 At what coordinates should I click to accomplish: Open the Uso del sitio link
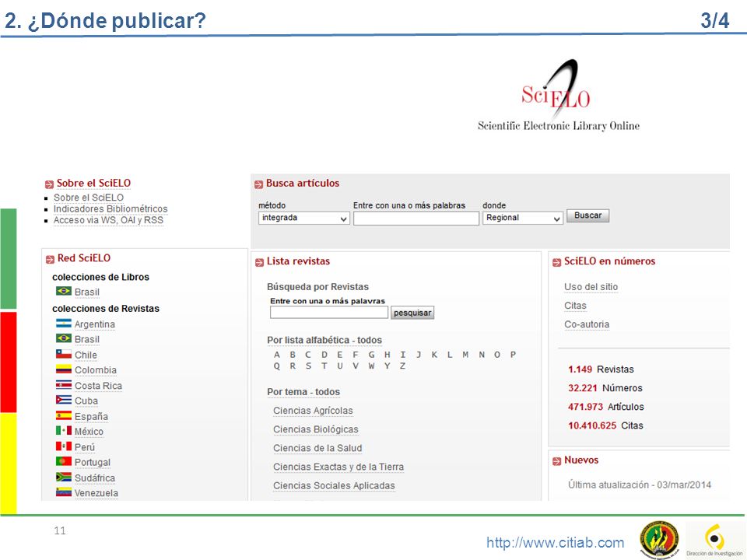click(x=591, y=287)
